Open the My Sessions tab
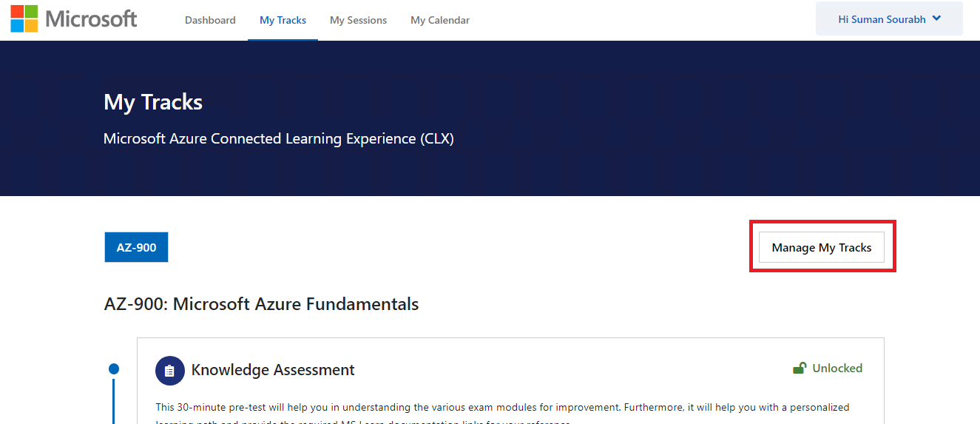 (x=358, y=20)
